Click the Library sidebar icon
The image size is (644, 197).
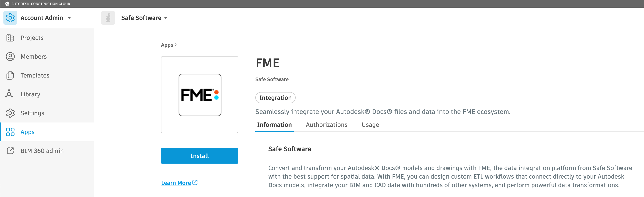point(10,94)
